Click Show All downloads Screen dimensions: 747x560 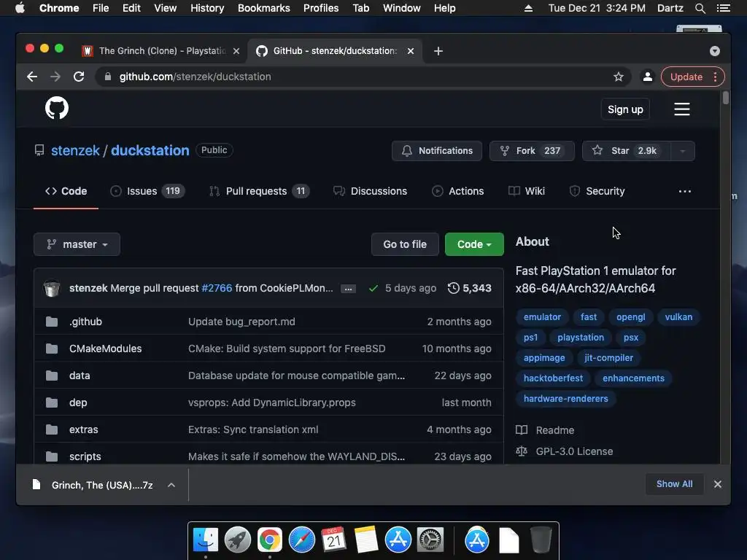[x=674, y=484]
